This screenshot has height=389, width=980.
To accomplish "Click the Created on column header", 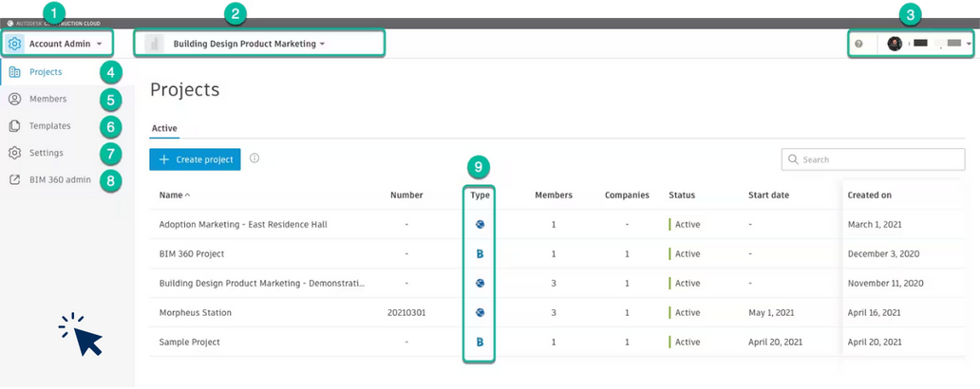I will tap(870, 194).
